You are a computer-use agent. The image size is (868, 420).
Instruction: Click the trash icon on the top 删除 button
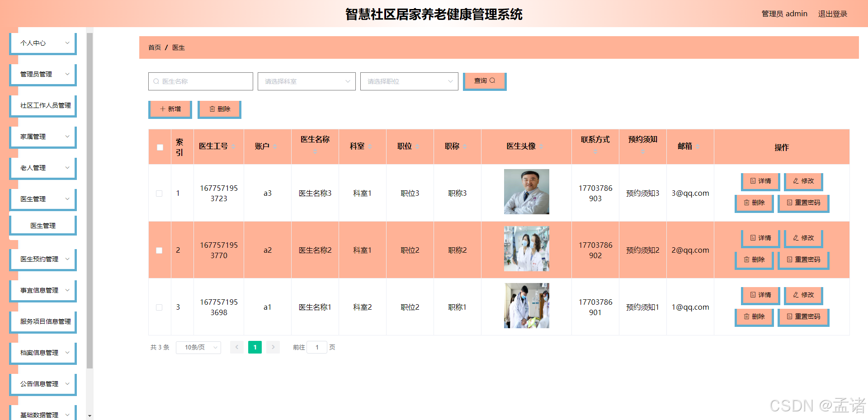click(x=213, y=109)
